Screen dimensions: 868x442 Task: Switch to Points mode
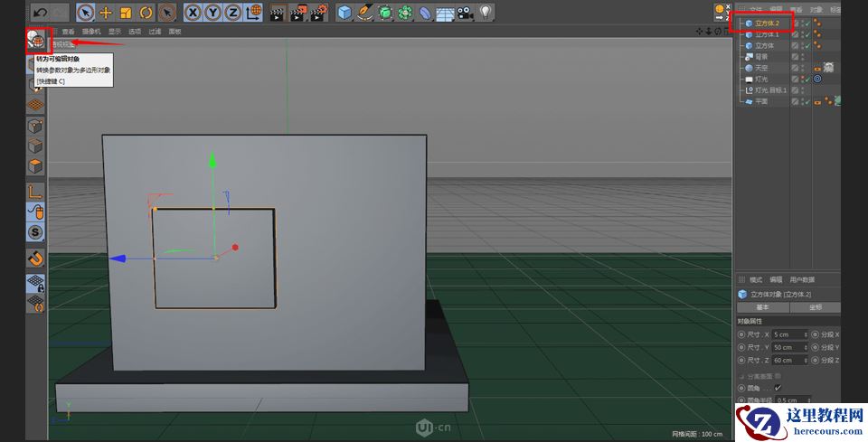[35, 127]
